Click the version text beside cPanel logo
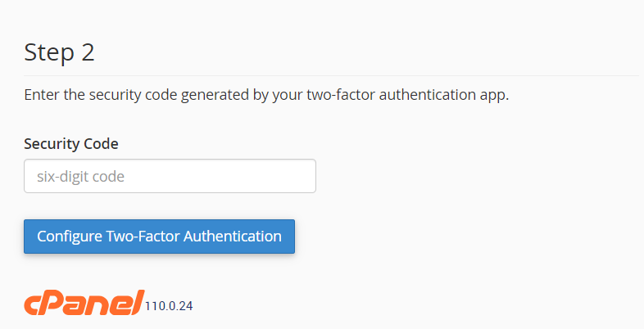644x329 pixels. pos(169,306)
